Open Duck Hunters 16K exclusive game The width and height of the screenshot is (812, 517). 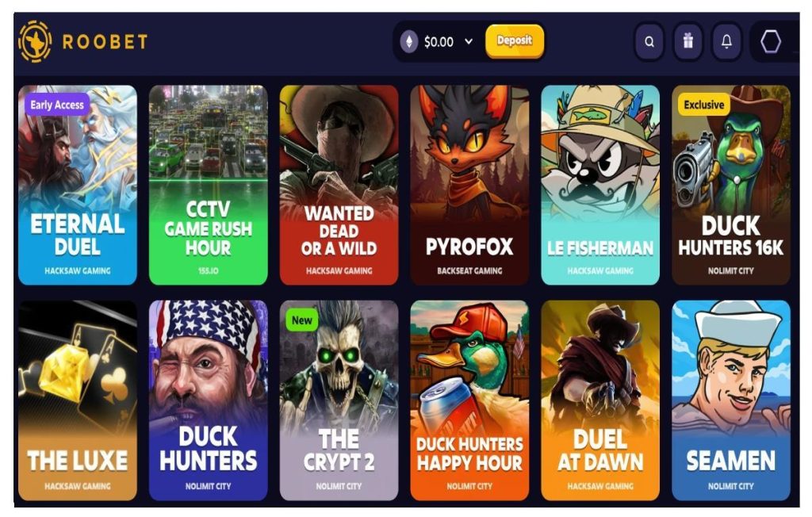click(731, 185)
